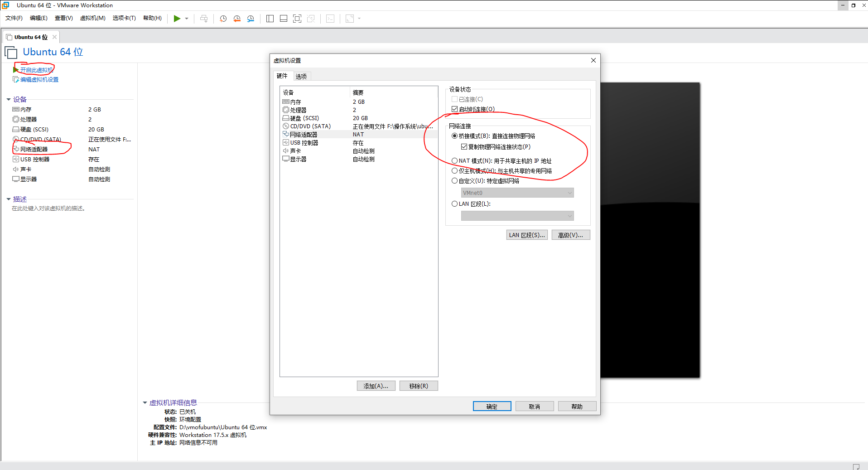Toggle the 启动时连接(O) checkbox
The width and height of the screenshot is (868, 470).
pos(454,109)
